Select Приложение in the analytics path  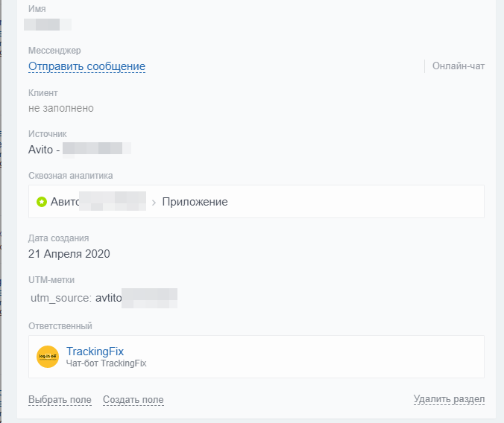(x=195, y=202)
